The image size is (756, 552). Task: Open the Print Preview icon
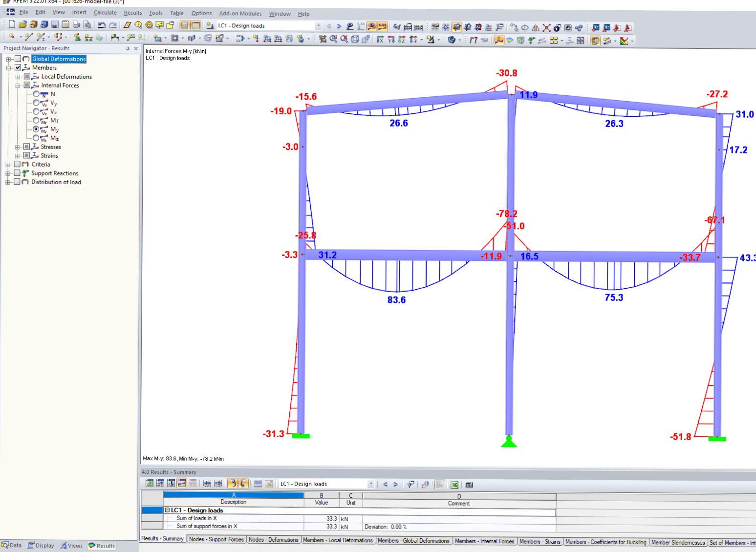coord(87,24)
